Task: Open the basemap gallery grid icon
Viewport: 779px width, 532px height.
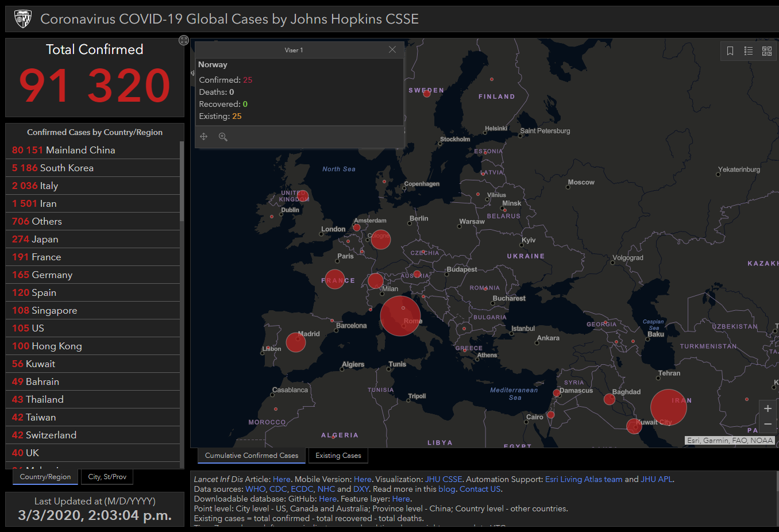Action: 767,51
